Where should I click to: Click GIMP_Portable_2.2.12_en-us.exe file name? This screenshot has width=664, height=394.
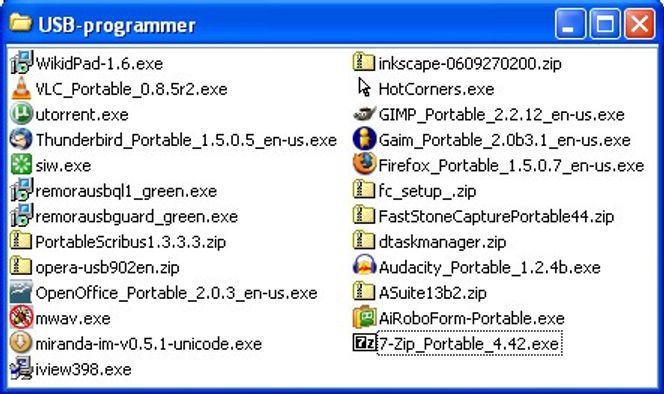tap(501, 115)
